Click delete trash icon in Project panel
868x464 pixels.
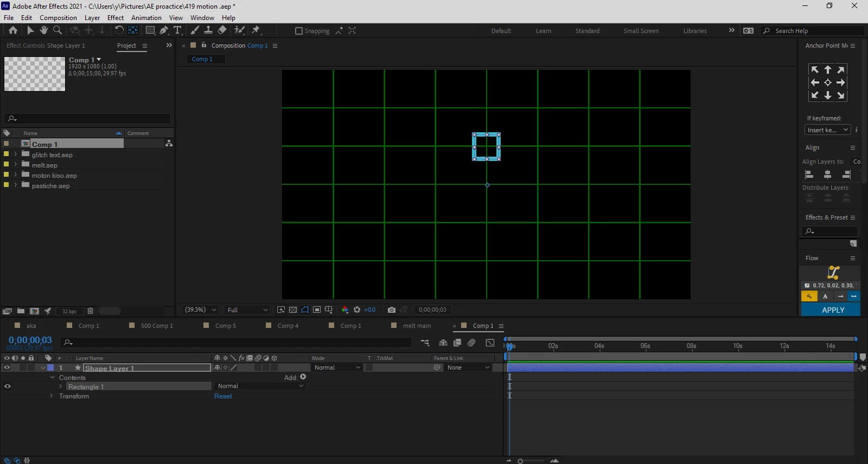tap(90, 311)
